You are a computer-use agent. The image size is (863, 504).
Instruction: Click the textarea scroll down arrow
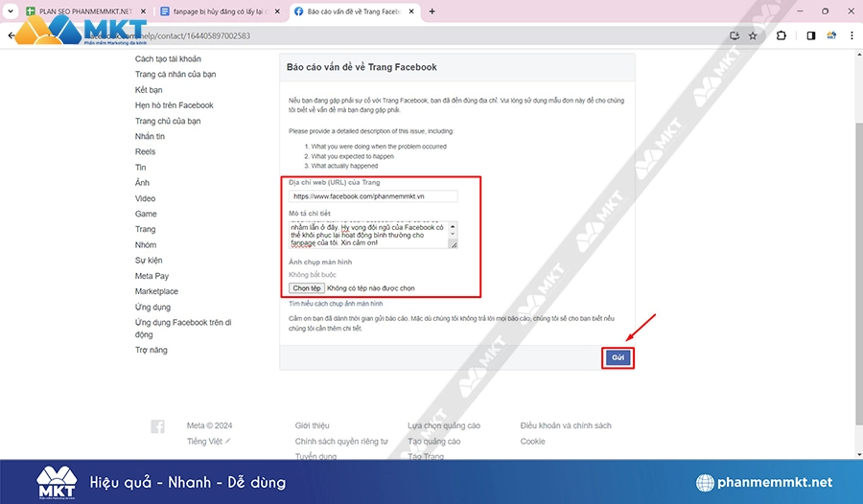click(453, 234)
